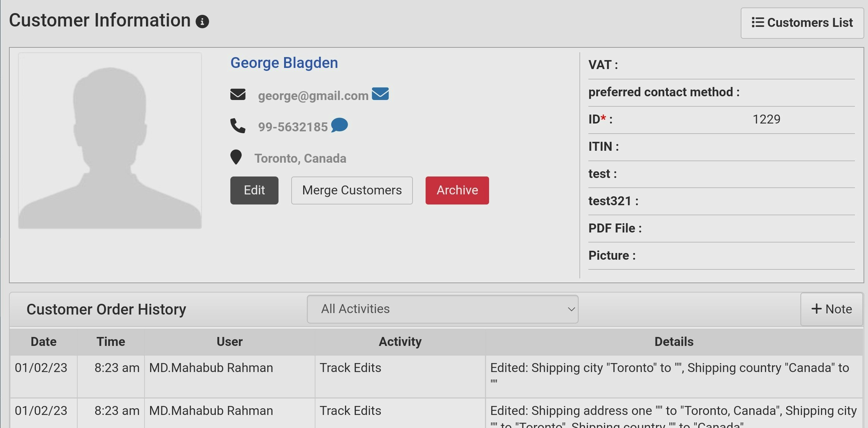Click the location pin icon
The width and height of the screenshot is (868, 428).
[236, 157]
